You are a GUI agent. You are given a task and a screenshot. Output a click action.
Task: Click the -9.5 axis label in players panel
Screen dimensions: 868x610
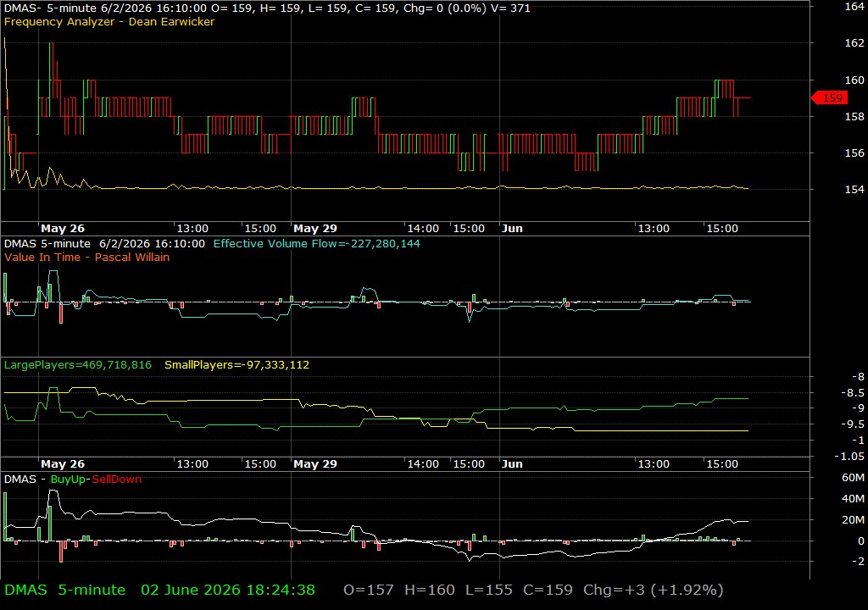[853, 424]
